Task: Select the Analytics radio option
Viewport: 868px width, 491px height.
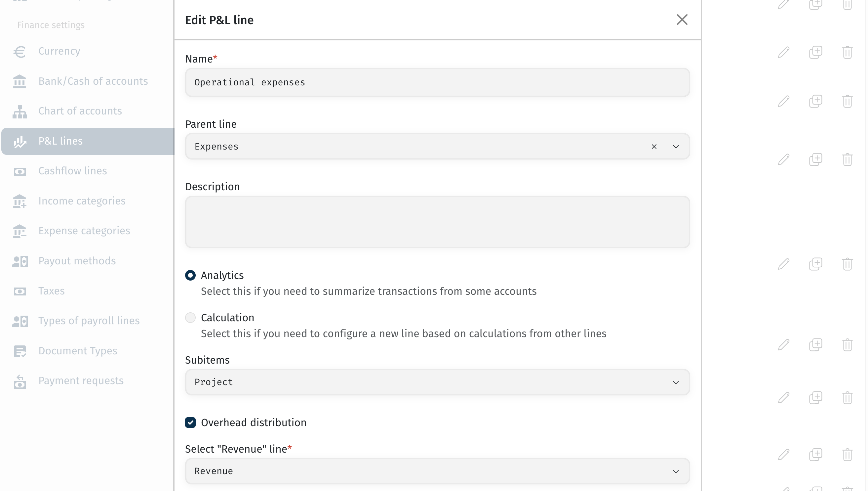Action: (190, 276)
